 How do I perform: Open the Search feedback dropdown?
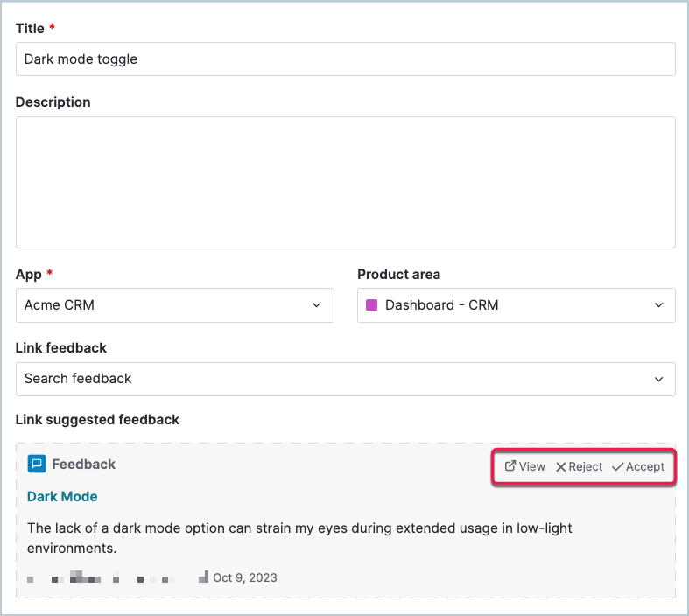pyautogui.click(x=346, y=379)
